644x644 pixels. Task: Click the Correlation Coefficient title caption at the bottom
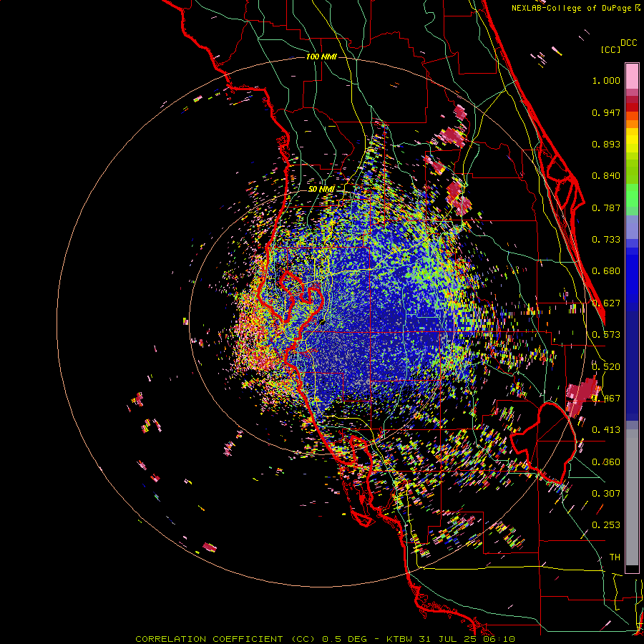(325, 639)
